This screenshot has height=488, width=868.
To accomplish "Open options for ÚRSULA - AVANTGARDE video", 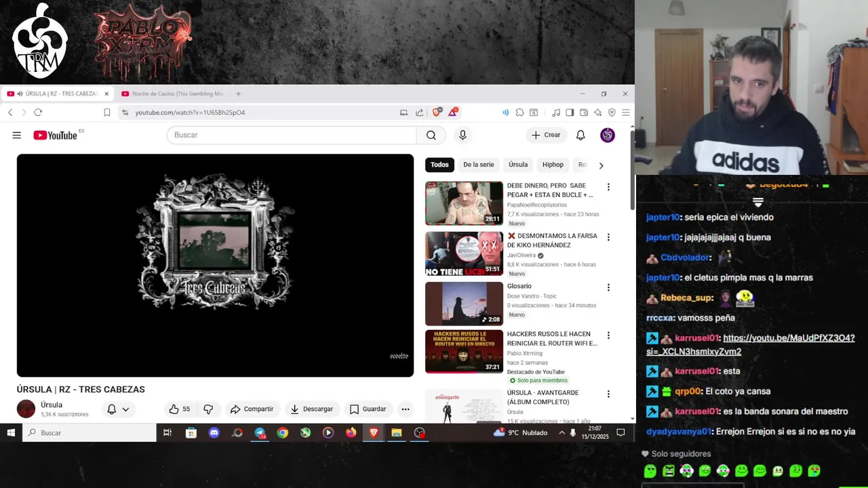I will click(608, 394).
